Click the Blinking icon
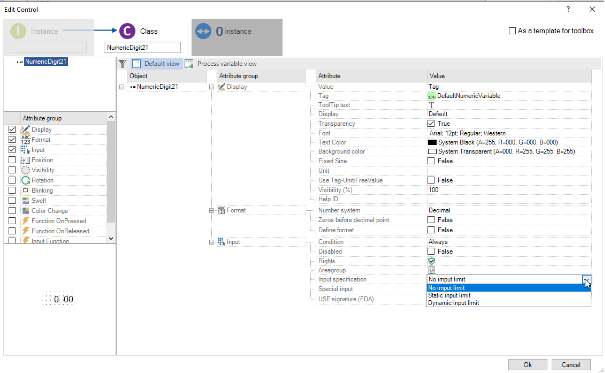605x373 pixels. point(25,191)
